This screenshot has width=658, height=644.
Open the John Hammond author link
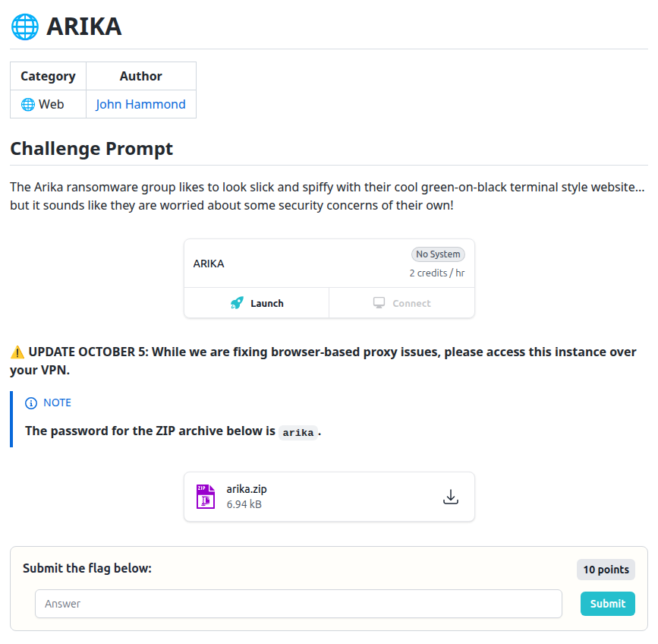tap(141, 103)
